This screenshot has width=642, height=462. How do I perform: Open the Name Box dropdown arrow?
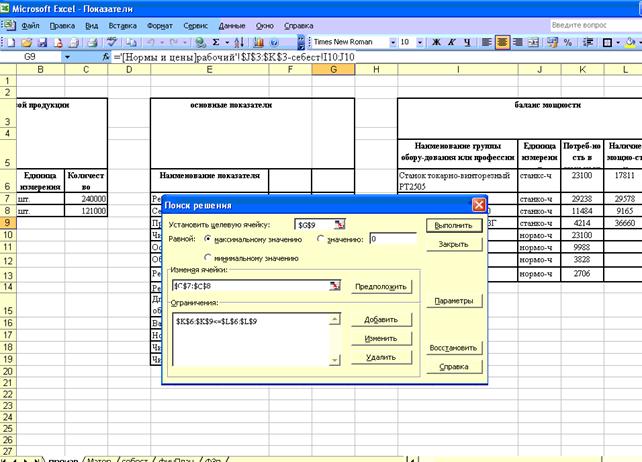point(67,57)
